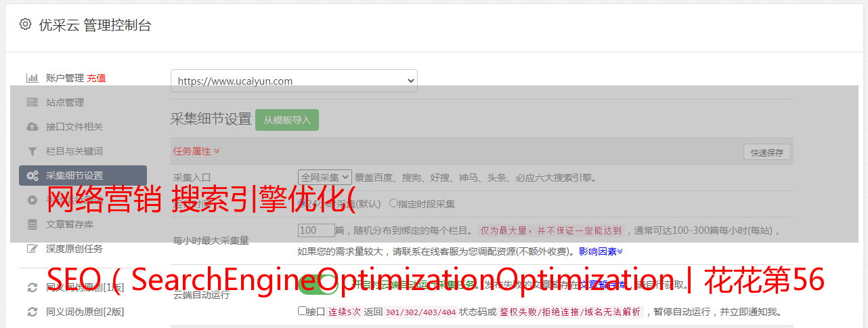Click the 快速保存 button
The width and height of the screenshot is (868, 328).
(766, 152)
